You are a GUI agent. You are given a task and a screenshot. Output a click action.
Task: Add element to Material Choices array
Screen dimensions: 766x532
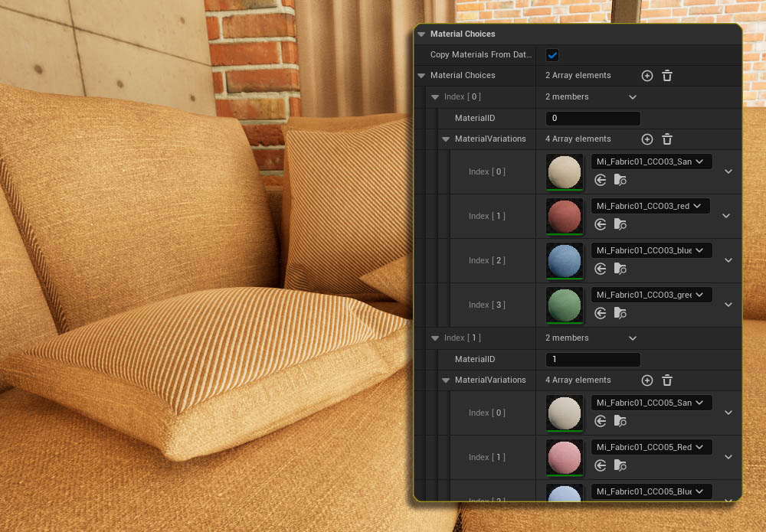647,76
